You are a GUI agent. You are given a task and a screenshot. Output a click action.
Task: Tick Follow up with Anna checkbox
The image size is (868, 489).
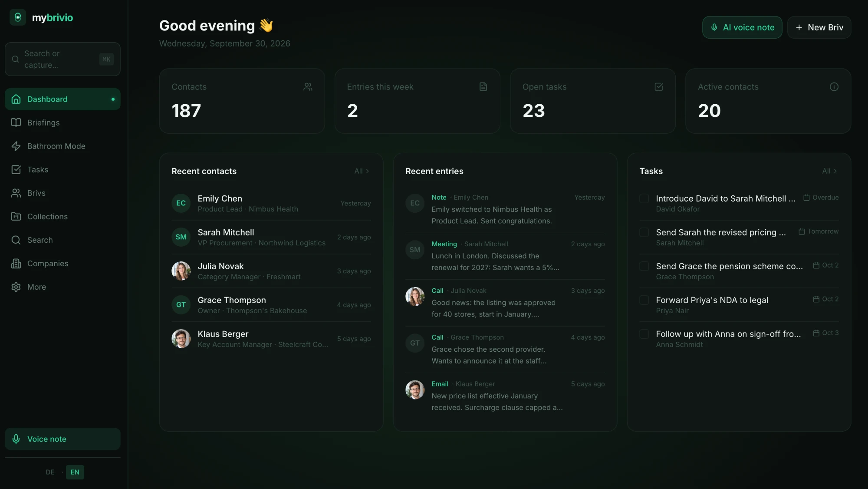click(644, 334)
